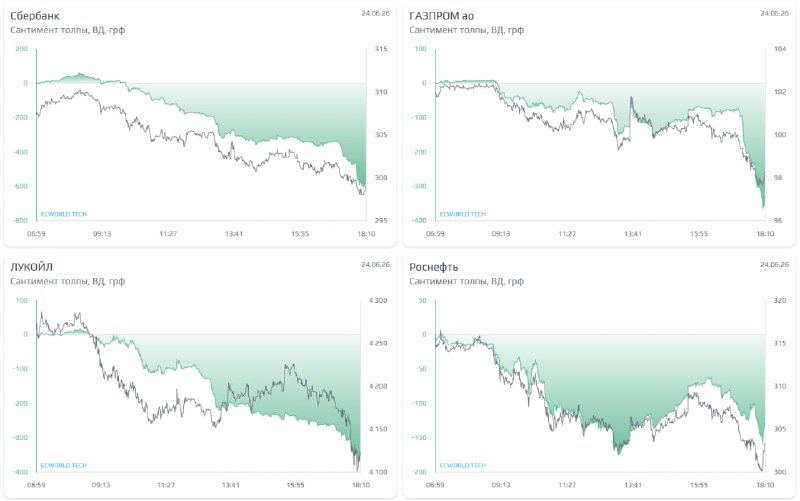Viewport: 800px width, 501px height.
Task: Select 15:55 time marker on ЛУКОЙЛ chart
Action: click(295, 485)
